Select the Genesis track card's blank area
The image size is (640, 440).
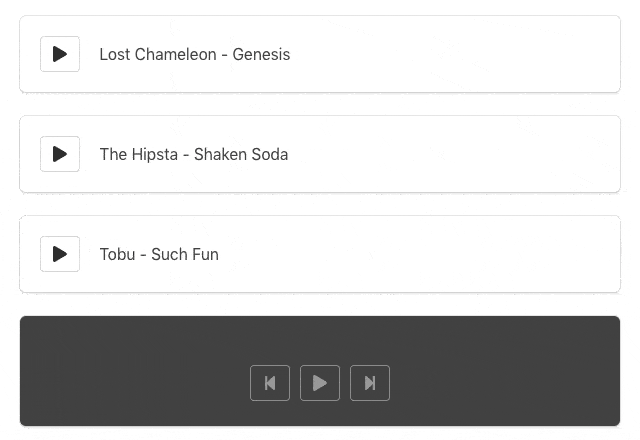pyautogui.click(x=450, y=54)
